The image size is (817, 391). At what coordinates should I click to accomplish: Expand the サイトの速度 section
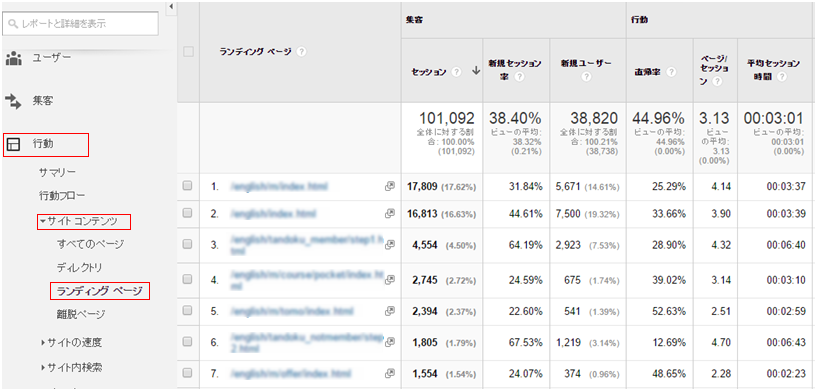(x=43, y=343)
